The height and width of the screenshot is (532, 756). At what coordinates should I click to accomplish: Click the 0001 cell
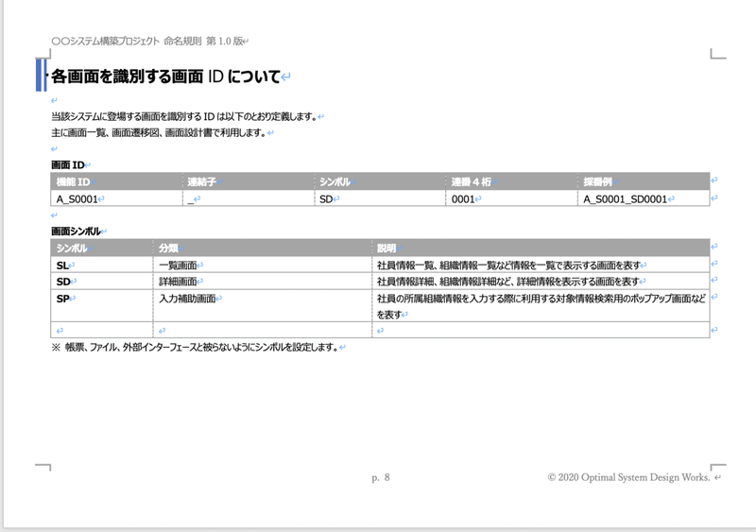511,198
